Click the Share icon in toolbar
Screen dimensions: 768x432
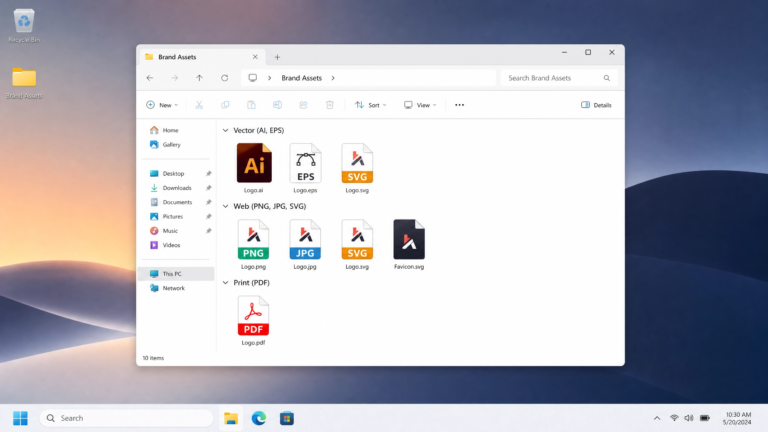pyautogui.click(x=304, y=105)
